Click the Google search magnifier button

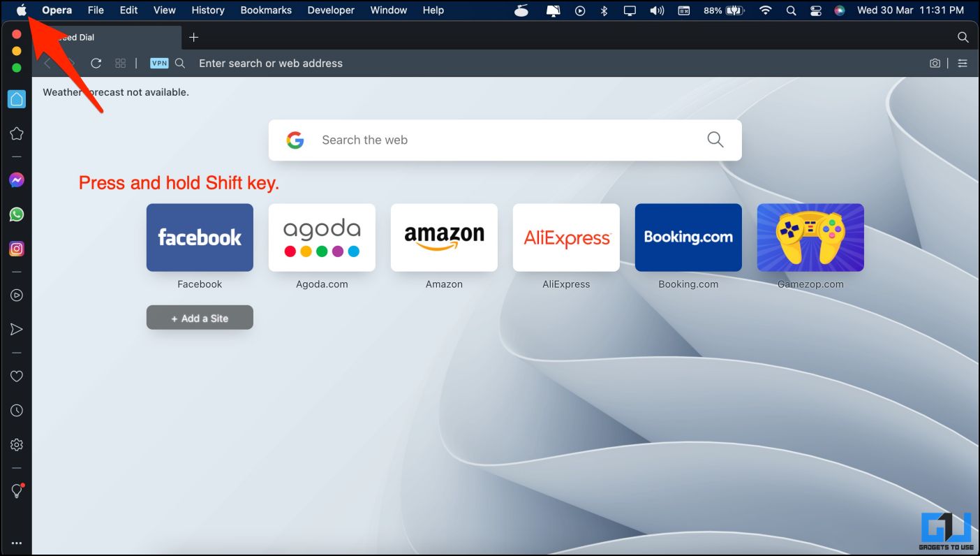[x=715, y=140]
